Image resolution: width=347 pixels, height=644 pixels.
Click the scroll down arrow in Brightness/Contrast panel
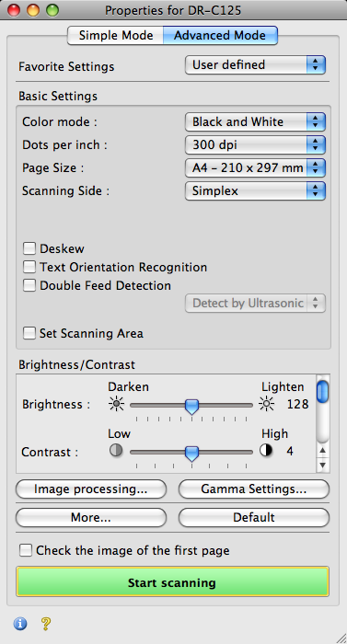click(323, 466)
